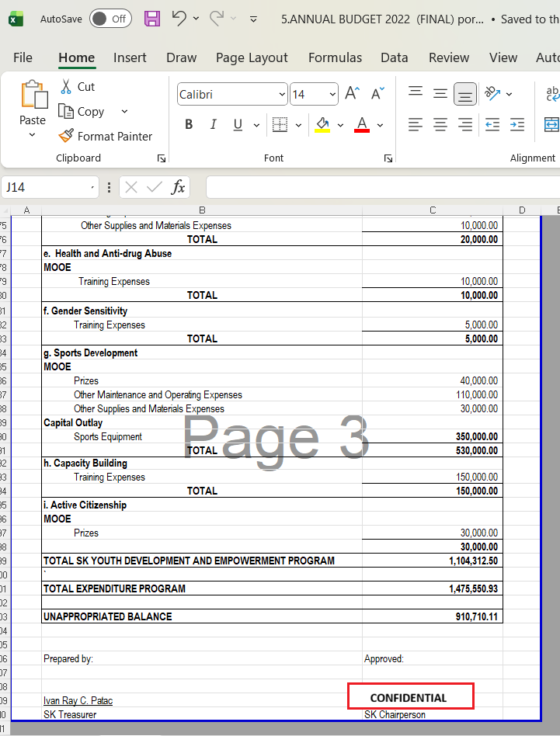Open the Undo history dropdown
This screenshot has height=736, width=560.
click(x=197, y=19)
